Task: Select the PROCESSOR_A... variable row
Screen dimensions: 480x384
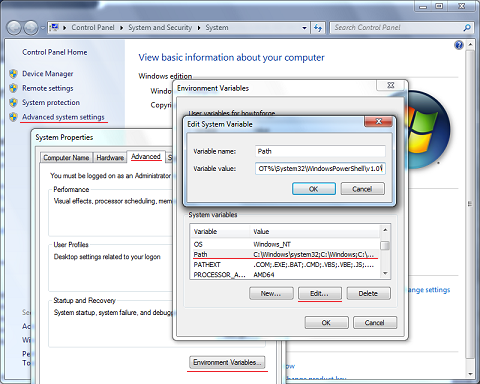Action: (x=285, y=275)
